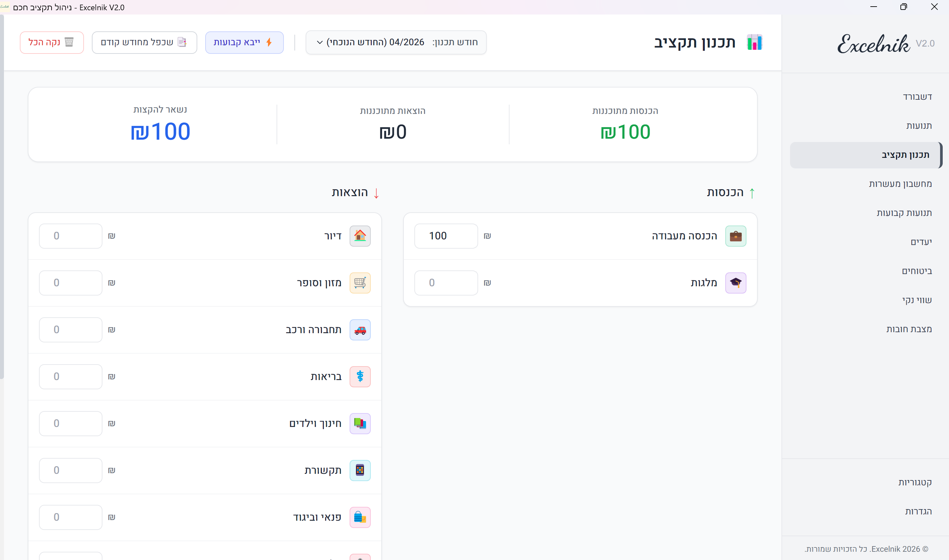
Task: Open the planning month dropdown
Action: [396, 42]
